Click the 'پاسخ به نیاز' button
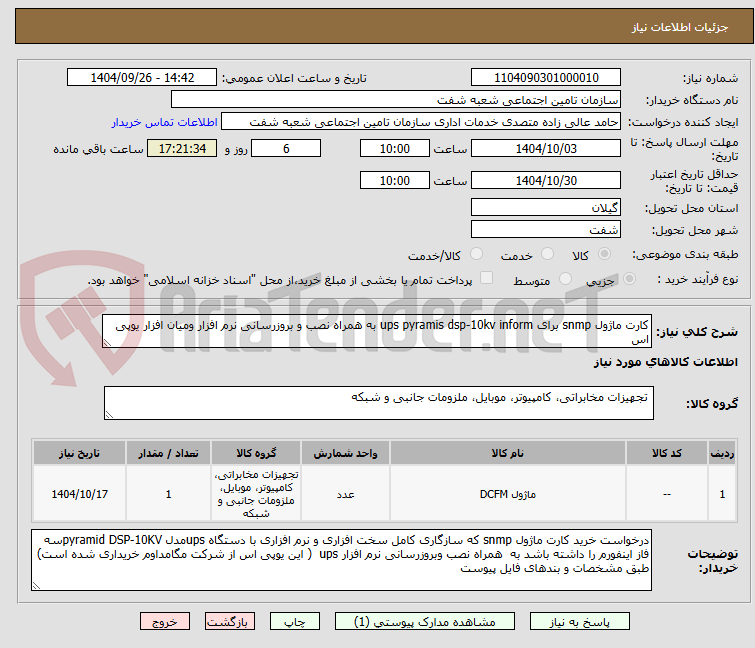The image size is (755, 648). [x=579, y=622]
